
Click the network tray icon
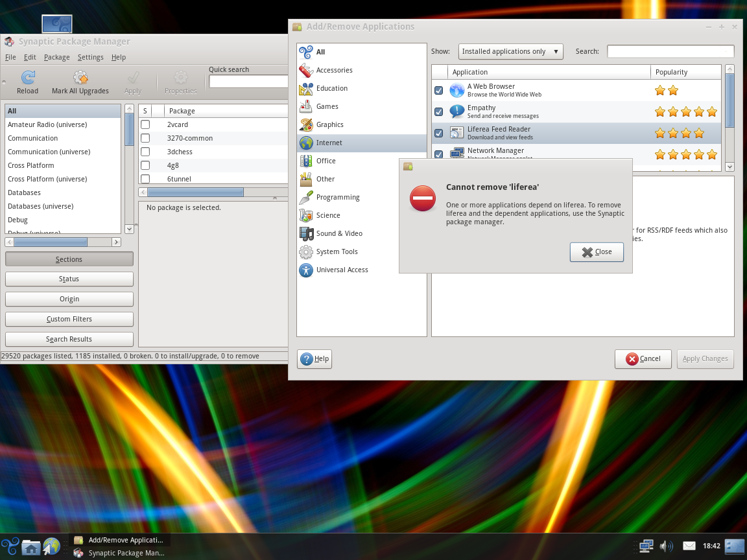[646, 546]
